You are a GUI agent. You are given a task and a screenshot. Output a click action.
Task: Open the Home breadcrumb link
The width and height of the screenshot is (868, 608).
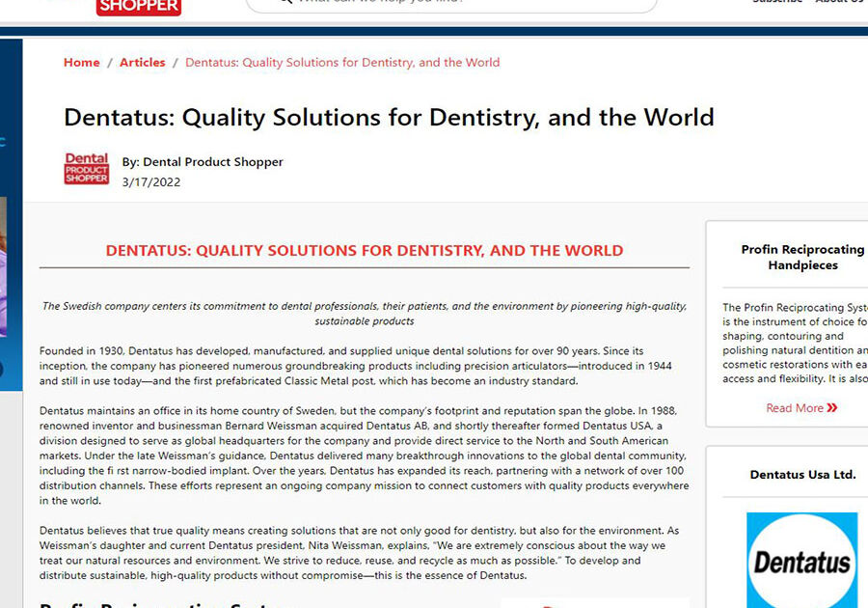click(x=81, y=62)
